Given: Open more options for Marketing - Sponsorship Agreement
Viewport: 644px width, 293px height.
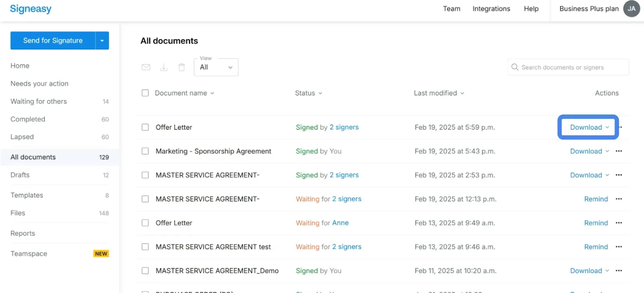Looking at the screenshot, I should coord(619,151).
